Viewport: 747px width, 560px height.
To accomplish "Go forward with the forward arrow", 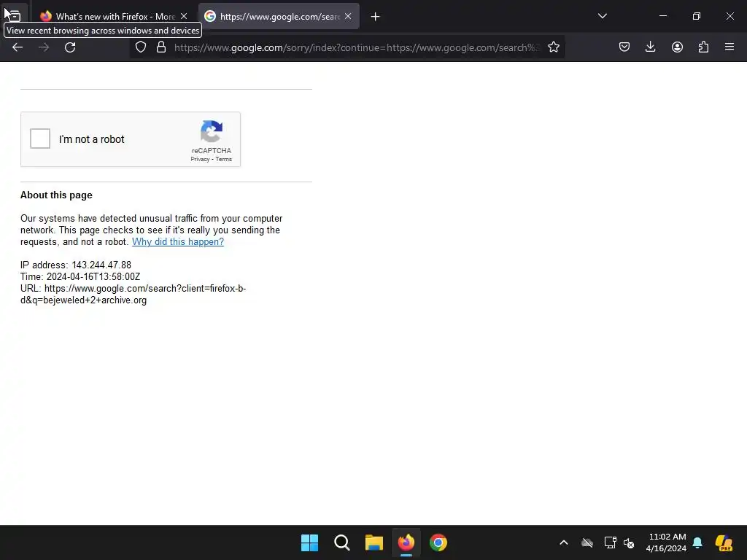I will click(x=44, y=47).
